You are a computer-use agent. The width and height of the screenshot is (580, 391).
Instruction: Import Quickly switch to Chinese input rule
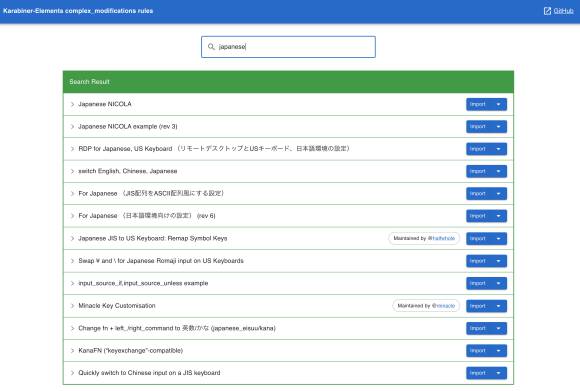478,373
